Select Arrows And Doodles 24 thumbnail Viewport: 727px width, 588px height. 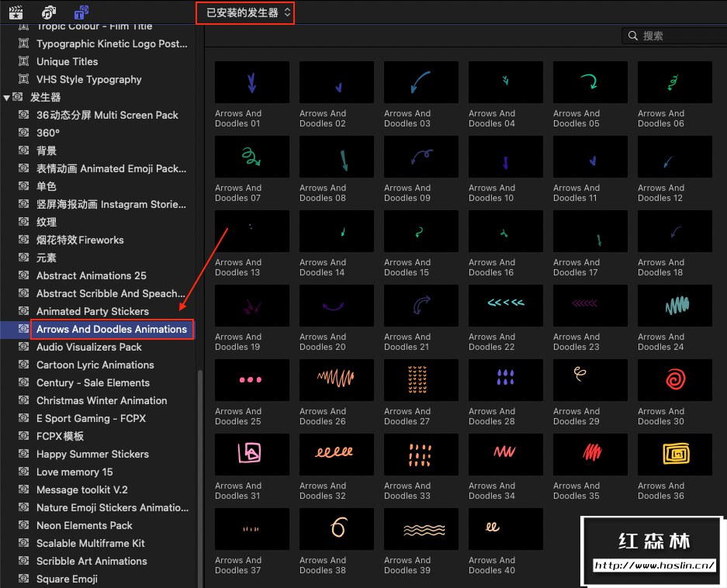[x=674, y=306]
